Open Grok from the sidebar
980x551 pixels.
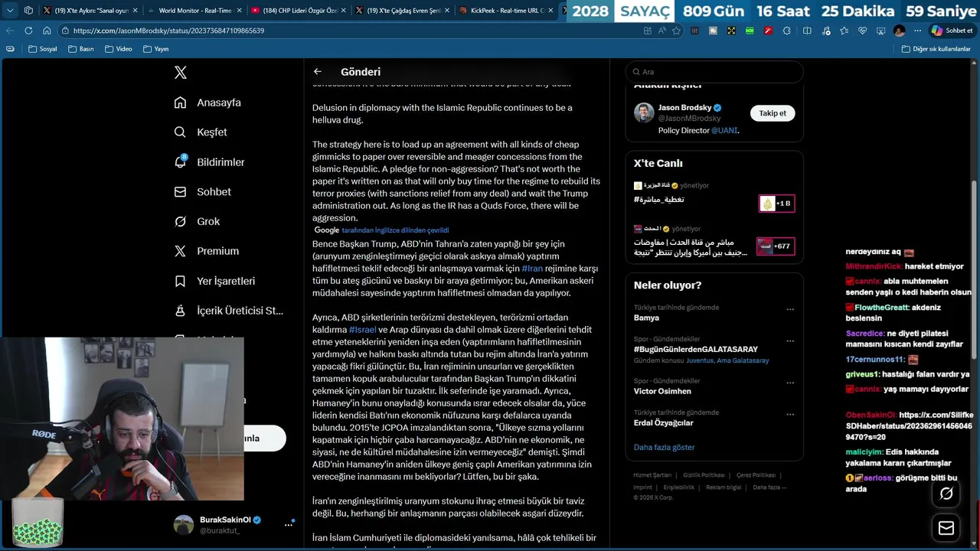click(198, 221)
